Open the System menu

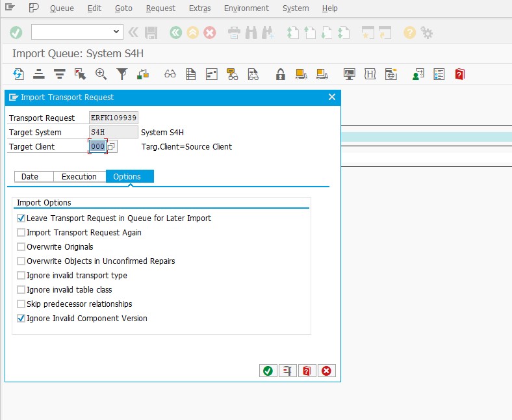(296, 8)
